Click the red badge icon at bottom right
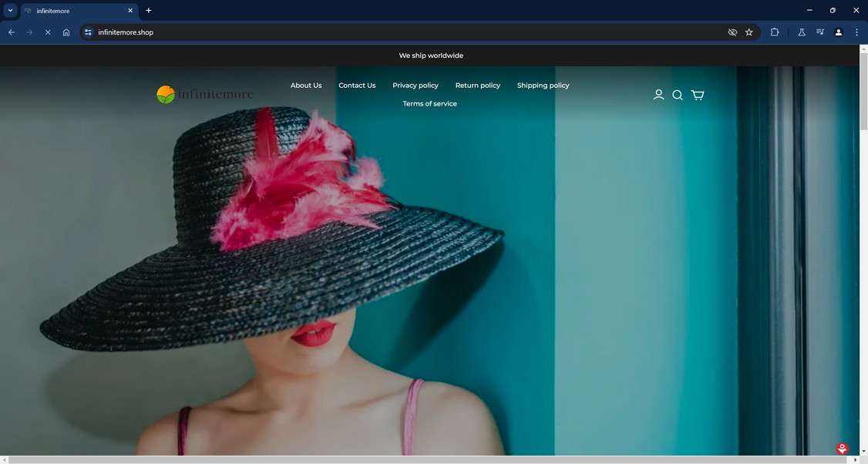 click(842, 449)
